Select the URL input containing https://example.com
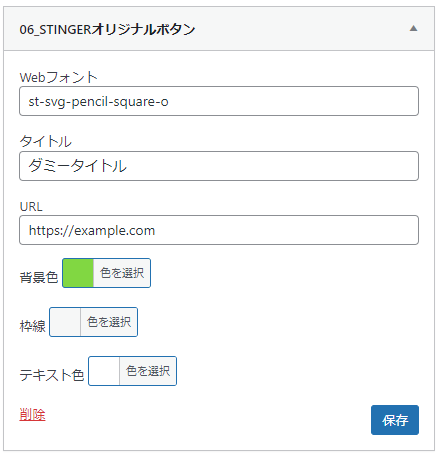Image resolution: width=440 pixels, height=457 pixels. coord(219,230)
